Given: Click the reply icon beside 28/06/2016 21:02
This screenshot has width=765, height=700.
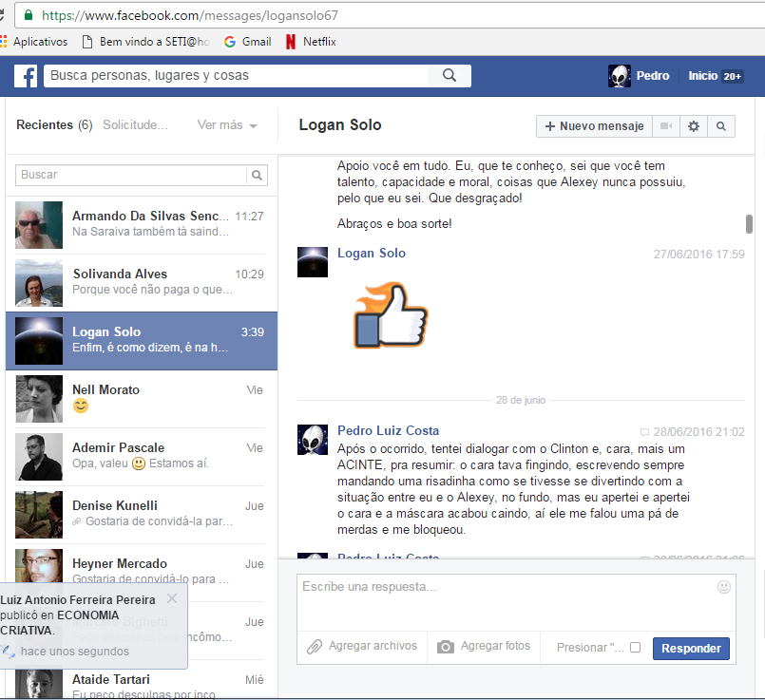Looking at the screenshot, I should click(x=644, y=432).
